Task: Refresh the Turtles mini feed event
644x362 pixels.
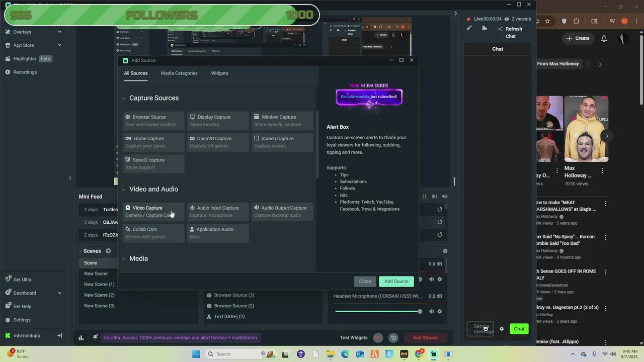Action: 439,209
